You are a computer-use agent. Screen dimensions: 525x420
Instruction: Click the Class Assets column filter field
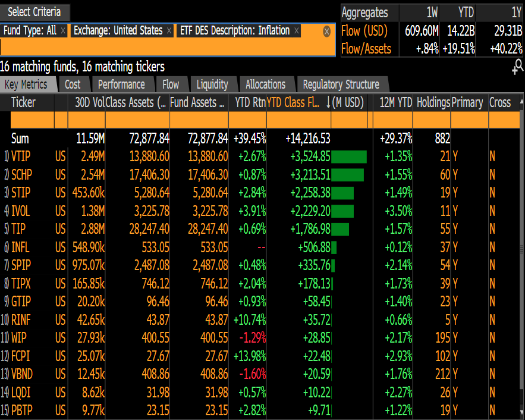pos(137,120)
